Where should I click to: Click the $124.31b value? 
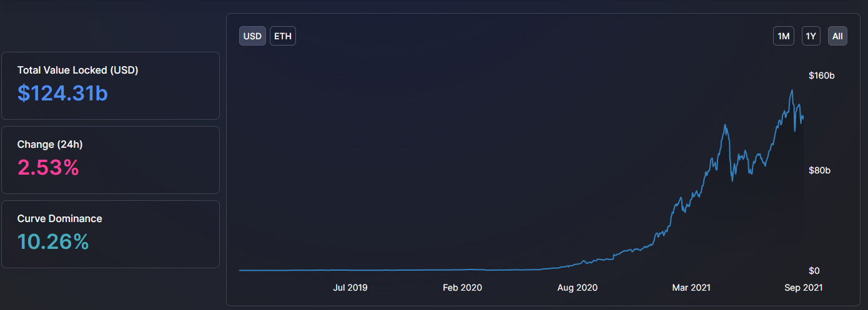(62, 94)
